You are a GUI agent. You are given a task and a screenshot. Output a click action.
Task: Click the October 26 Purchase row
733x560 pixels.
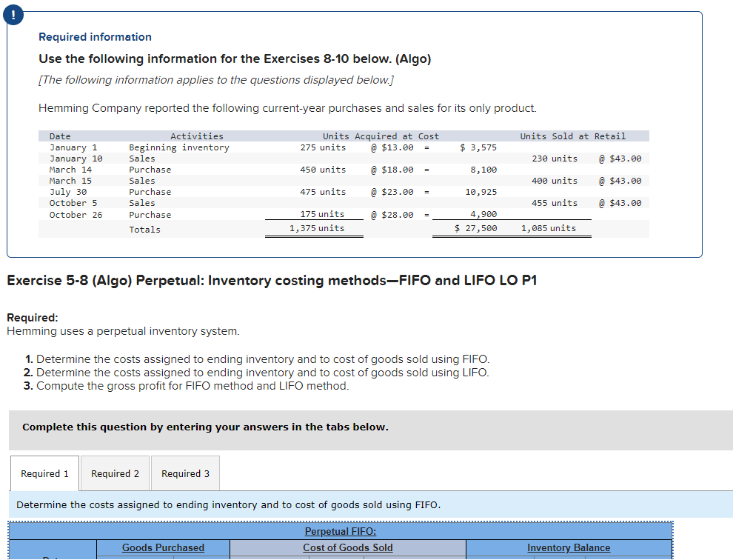pyautogui.click(x=222, y=214)
